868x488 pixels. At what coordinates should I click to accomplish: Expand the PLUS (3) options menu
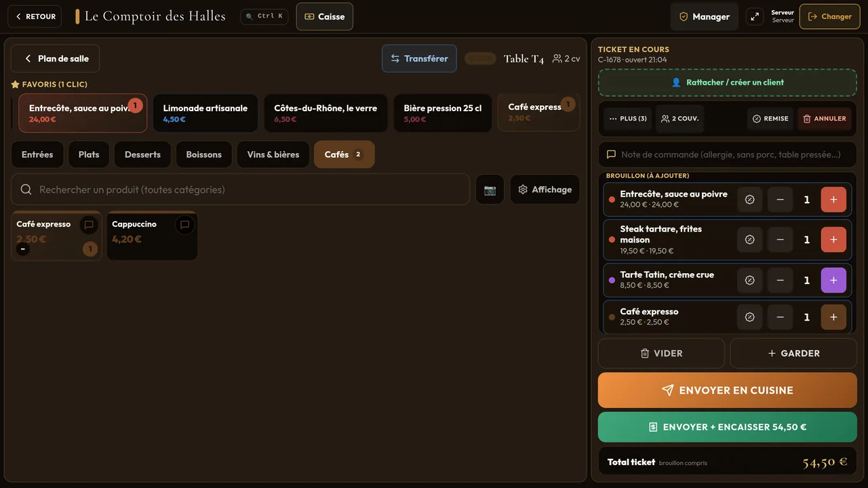pos(628,119)
